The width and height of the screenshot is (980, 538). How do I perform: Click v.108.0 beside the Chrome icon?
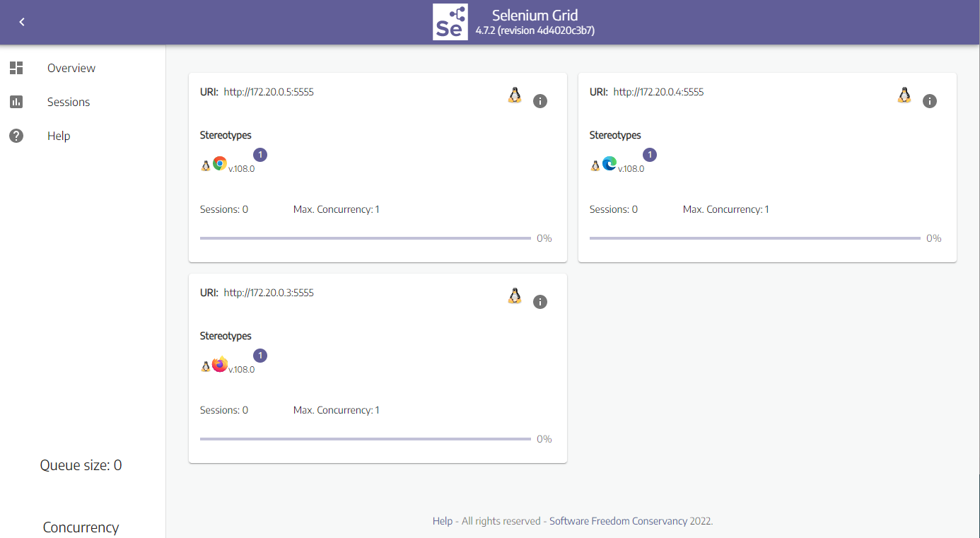(x=241, y=169)
